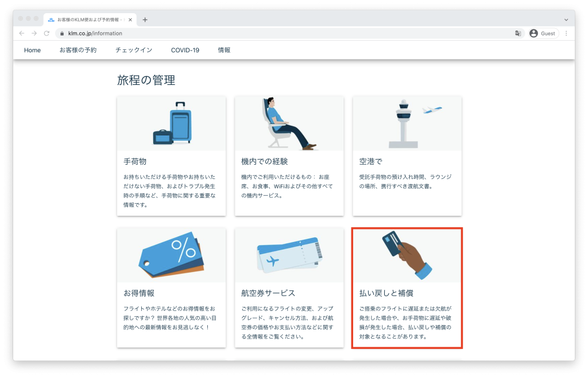Open the Guest profile button
This screenshot has height=377, width=588.
coord(543,33)
